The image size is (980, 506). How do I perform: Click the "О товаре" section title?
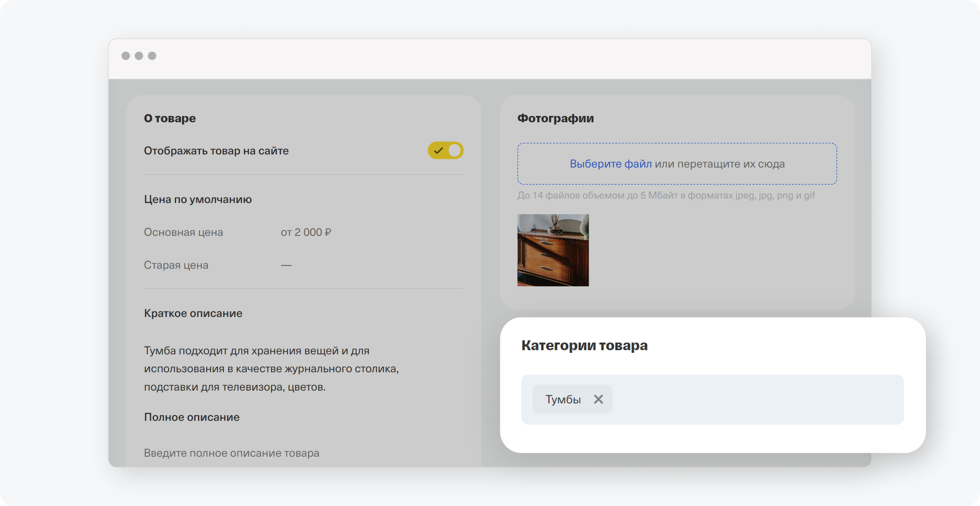click(x=170, y=118)
